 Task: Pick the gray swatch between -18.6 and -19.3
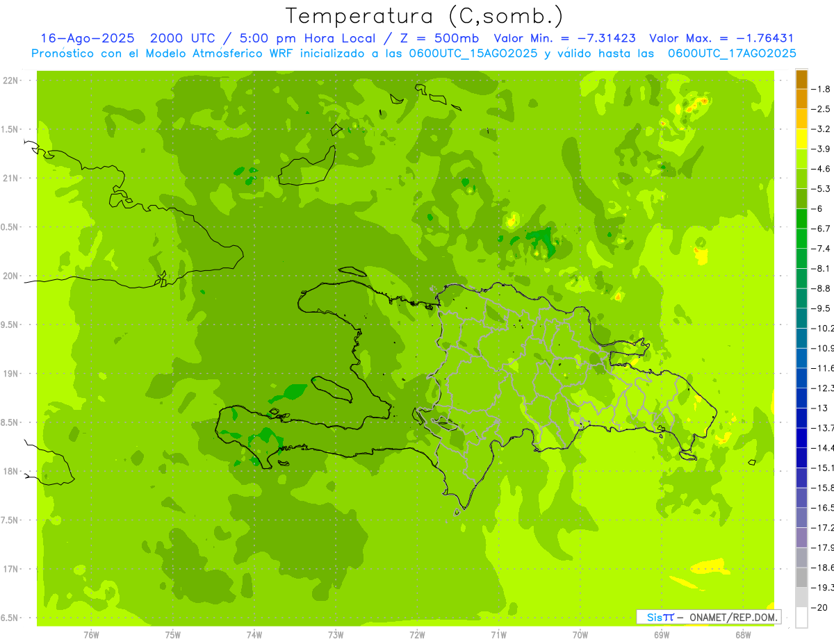pyautogui.click(x=801, y=577)
